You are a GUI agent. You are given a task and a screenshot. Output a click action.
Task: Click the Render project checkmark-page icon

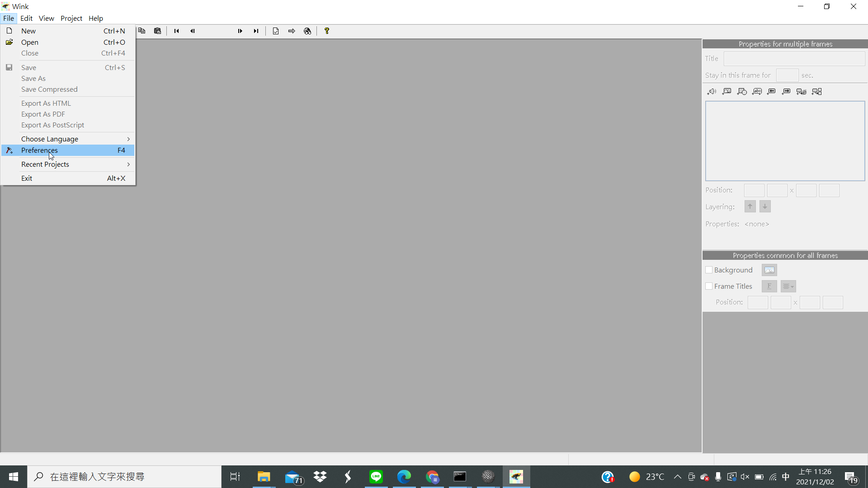(276, 31)
